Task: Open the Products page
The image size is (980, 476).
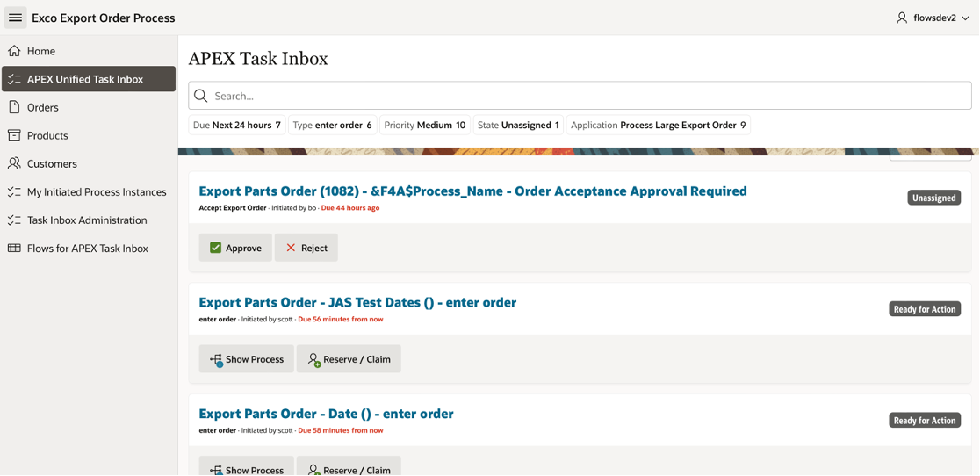Action: click(x=88, y=135)
